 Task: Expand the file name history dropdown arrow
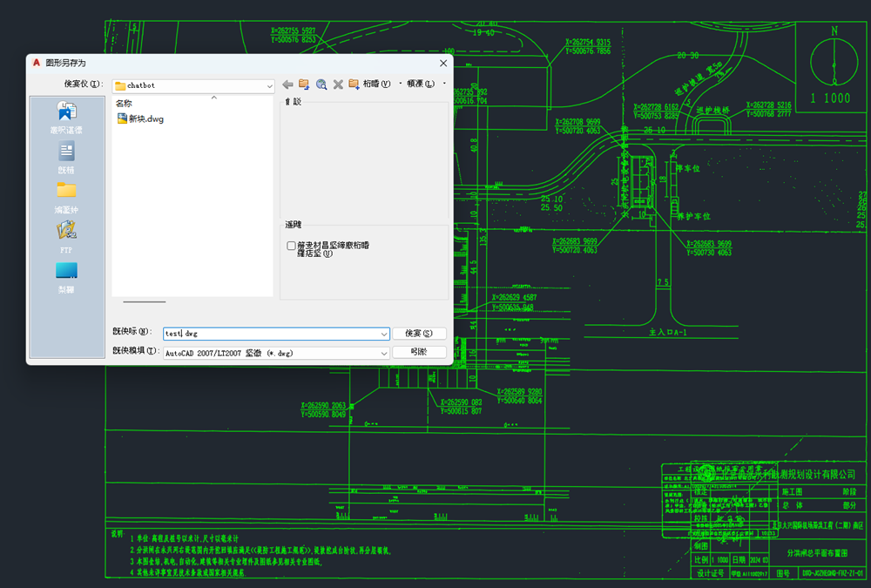pyautogui.click(x=384, y=334)
